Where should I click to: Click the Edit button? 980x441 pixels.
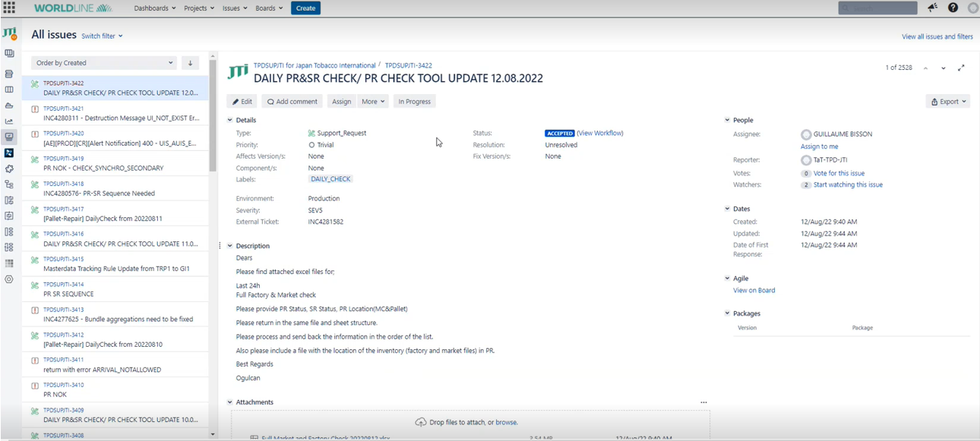point(242,102)
